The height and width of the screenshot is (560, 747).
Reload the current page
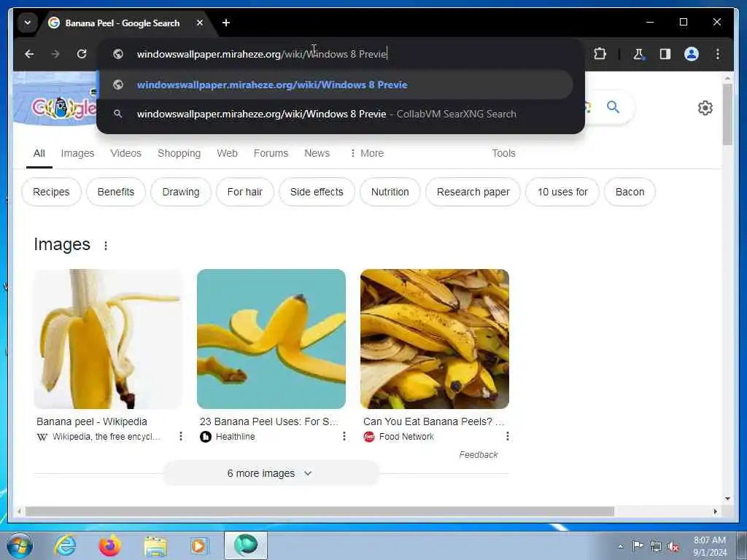tap(82, 54)
